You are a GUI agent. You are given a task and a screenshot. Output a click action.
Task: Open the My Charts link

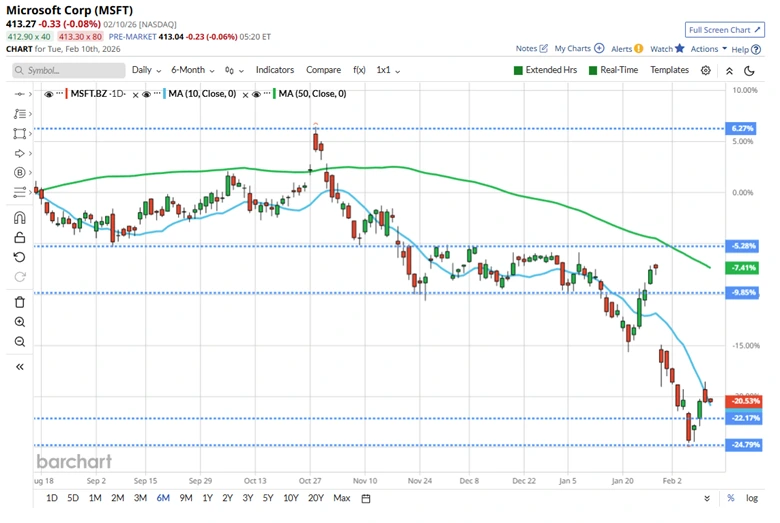[578, 48]
